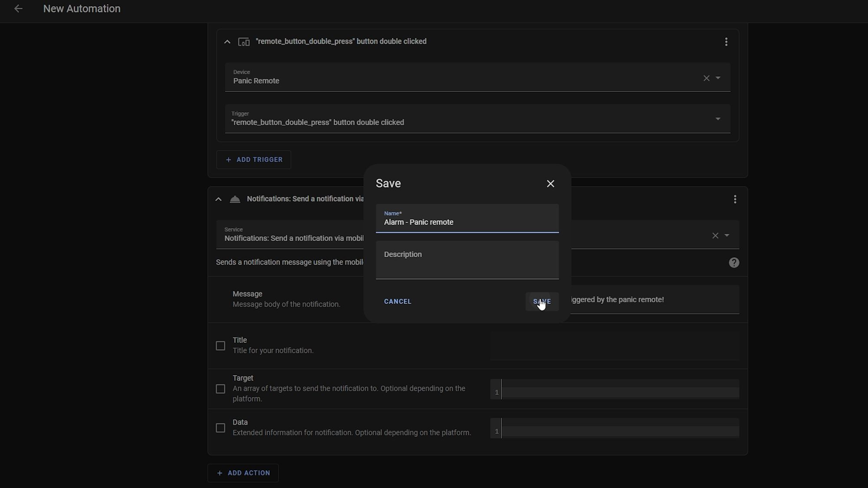Click the "Extended information for notification" description

point(352,433)
